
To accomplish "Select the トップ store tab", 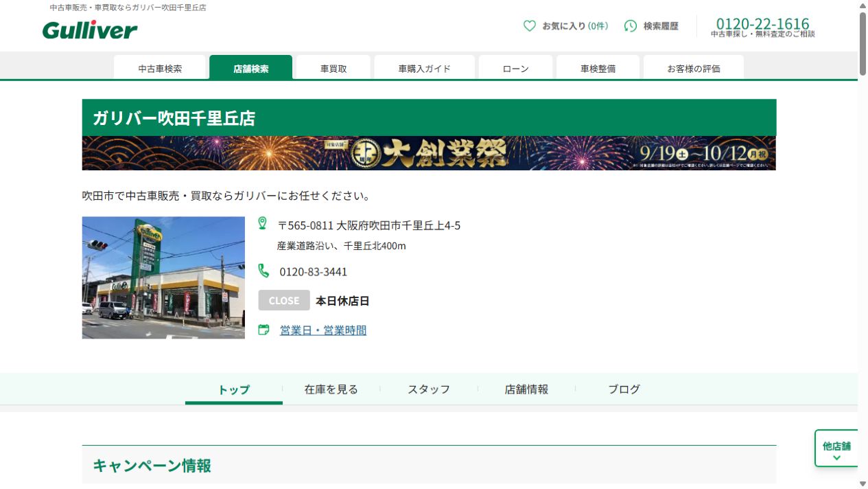I will [234, 389].
